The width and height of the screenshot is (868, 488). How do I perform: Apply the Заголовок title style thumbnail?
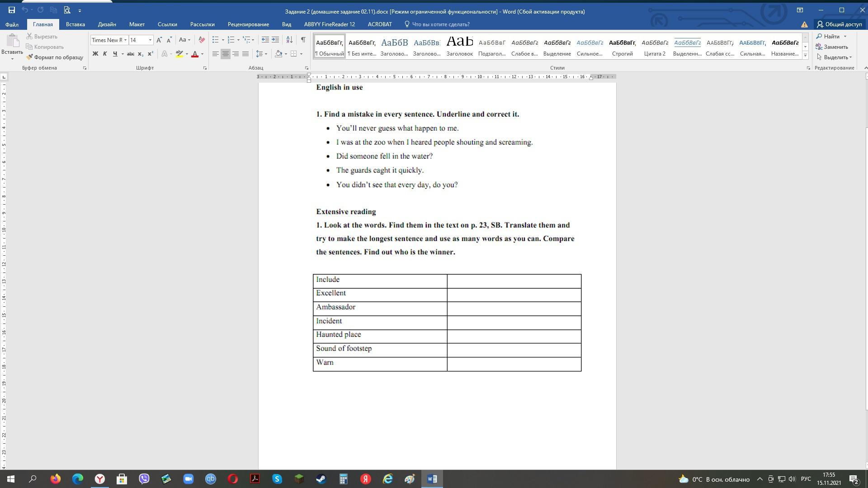coord(460,47)
